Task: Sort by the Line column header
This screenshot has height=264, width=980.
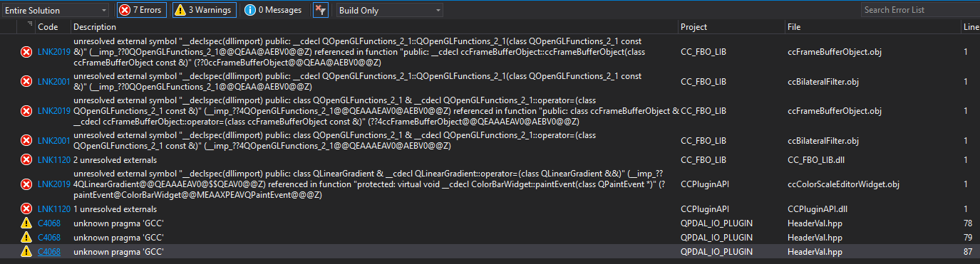Action: click(971, 26)
